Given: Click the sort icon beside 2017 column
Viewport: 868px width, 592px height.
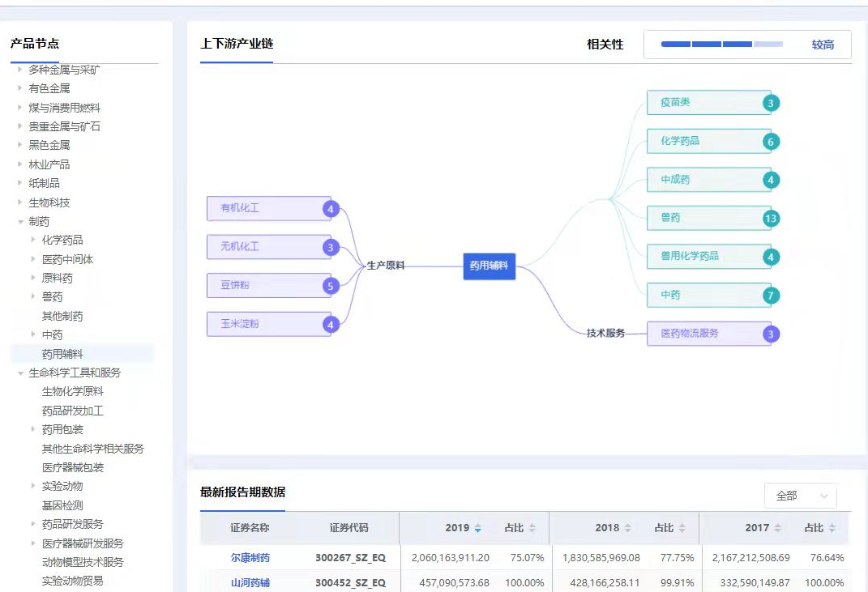Looking at the screenshot, I should tap(777, 528).
